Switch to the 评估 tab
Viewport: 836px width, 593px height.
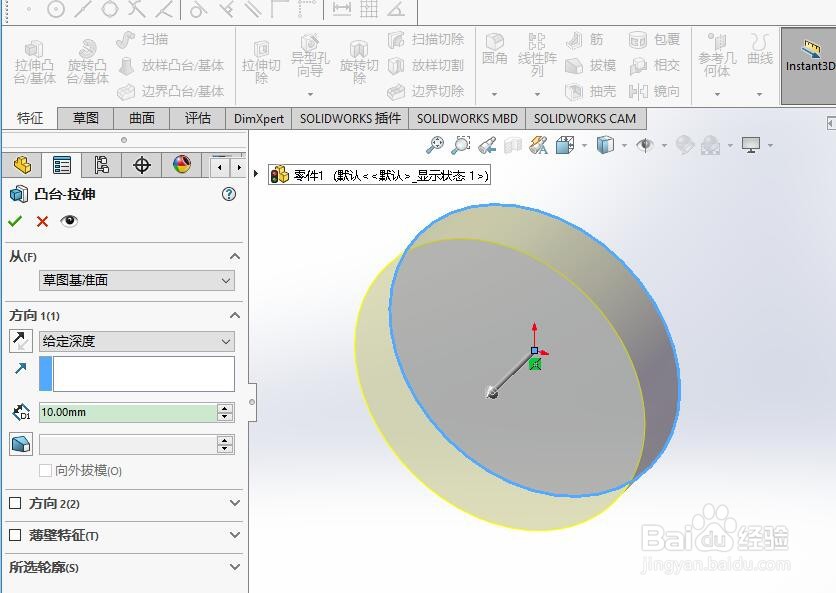tap(198, 118)
